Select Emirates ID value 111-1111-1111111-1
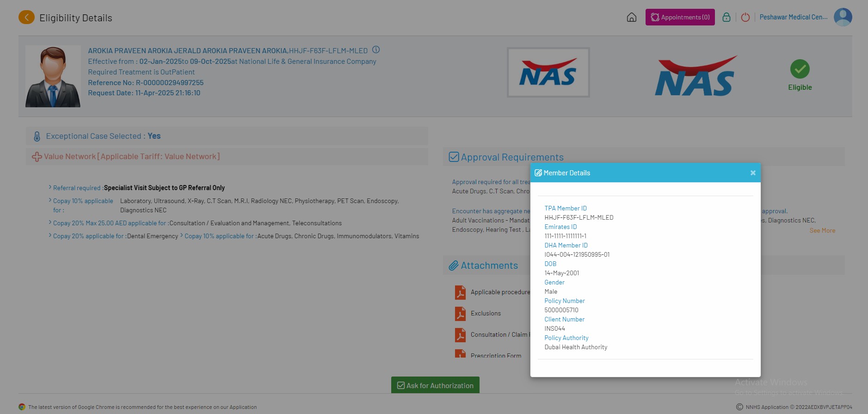The width and height of the screenshot is (868, 414). (565, 236)
